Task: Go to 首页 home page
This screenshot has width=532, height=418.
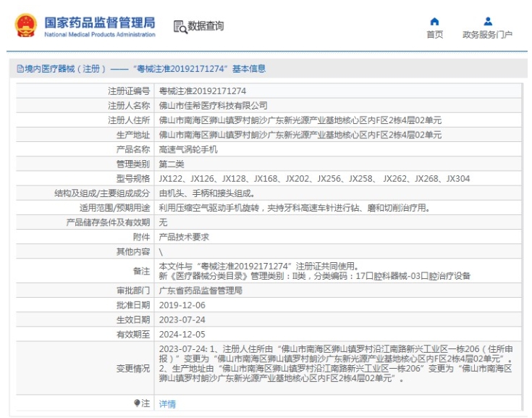Action: point(434,35)
